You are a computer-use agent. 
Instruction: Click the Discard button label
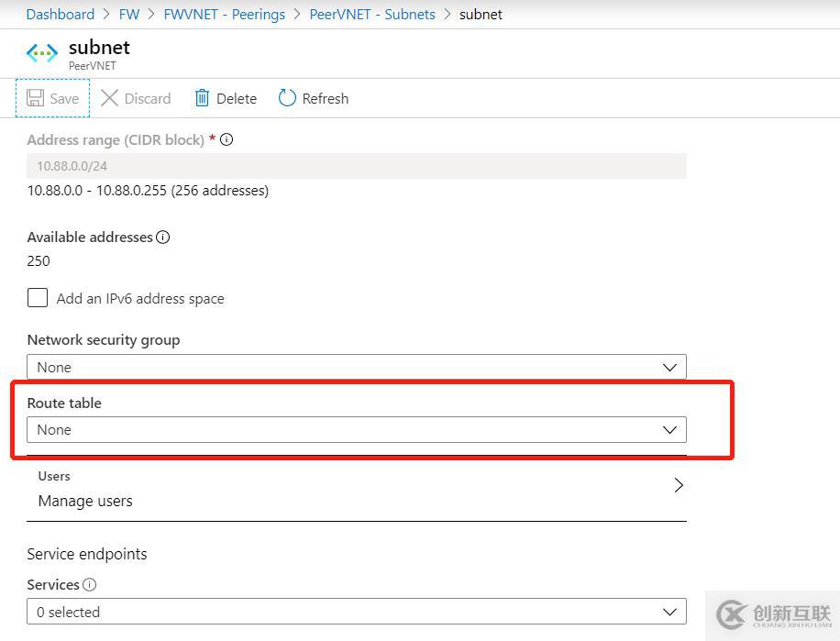148,98
